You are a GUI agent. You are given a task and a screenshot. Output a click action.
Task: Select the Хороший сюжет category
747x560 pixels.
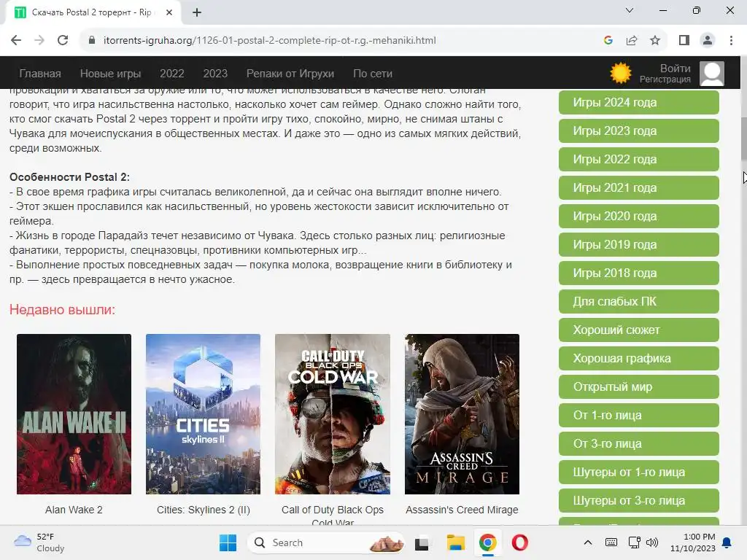click(639, 330)
